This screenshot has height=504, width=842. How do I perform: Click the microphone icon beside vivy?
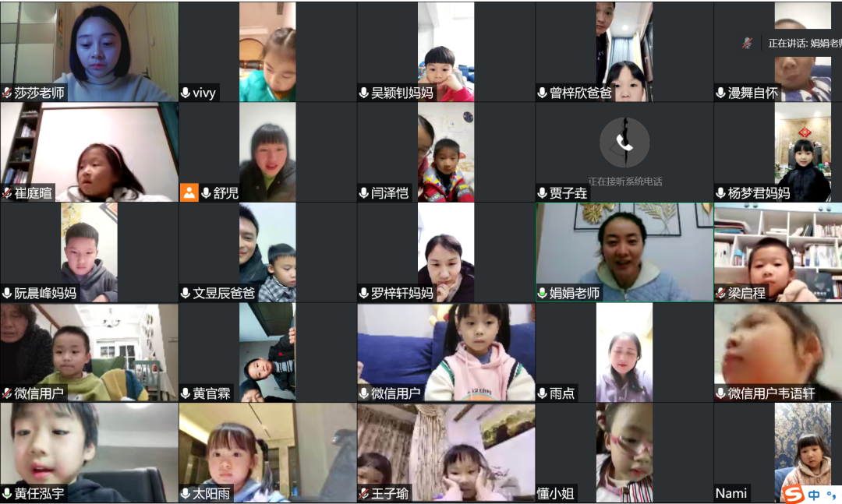coord(186,93)
